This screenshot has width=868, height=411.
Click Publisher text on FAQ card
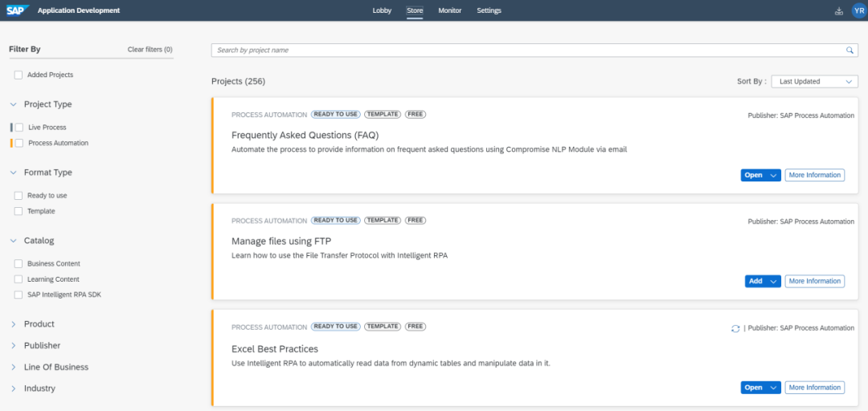click(x=801, y=116)
